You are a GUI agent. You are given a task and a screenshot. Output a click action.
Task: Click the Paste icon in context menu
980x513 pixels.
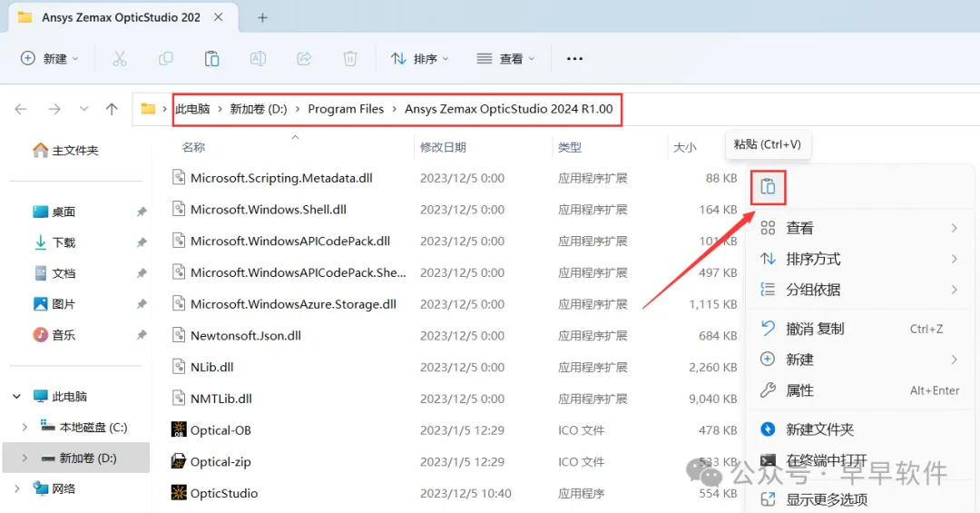(x=769, y=186)
